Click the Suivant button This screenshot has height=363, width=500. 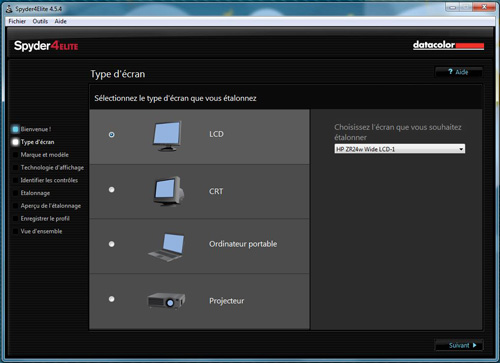(x=459, y=345)
